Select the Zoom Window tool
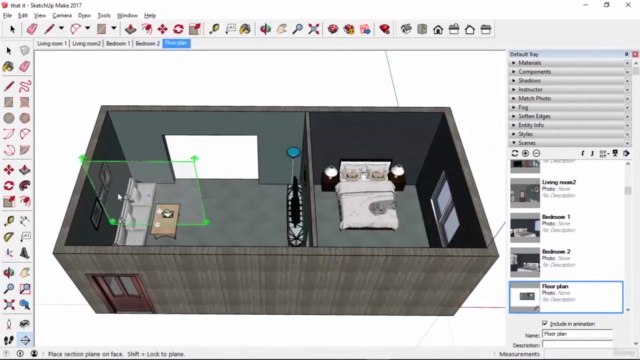This screenshot has width=640, height=360. pos(25,289)
